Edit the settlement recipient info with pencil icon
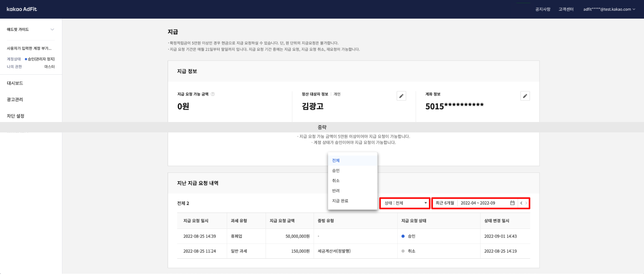Screen dimensions: 644x275 pos(401,96)
